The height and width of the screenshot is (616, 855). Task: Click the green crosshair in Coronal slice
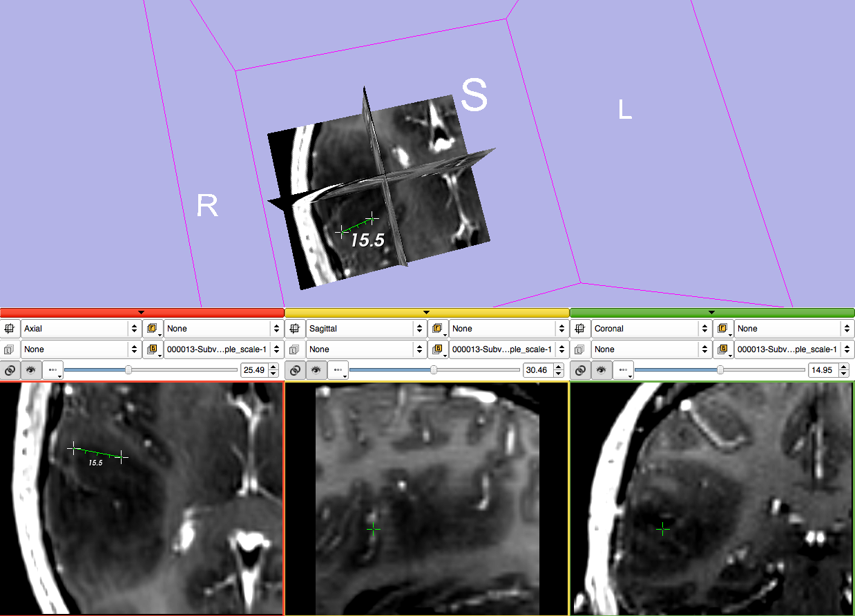tap(663, 529)
